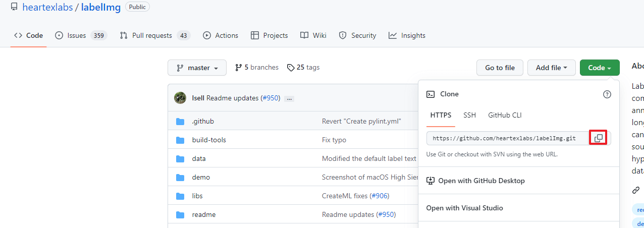Open the Wiki tab
Viewport: 644px width, 228px height.
click(x=313, y=35)
